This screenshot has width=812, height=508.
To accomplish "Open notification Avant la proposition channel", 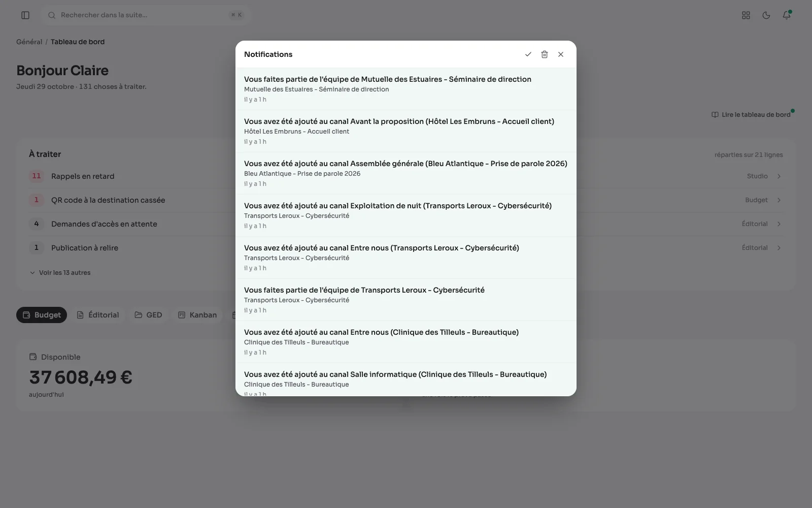I will pyautogui.click(x=406, y=131).
